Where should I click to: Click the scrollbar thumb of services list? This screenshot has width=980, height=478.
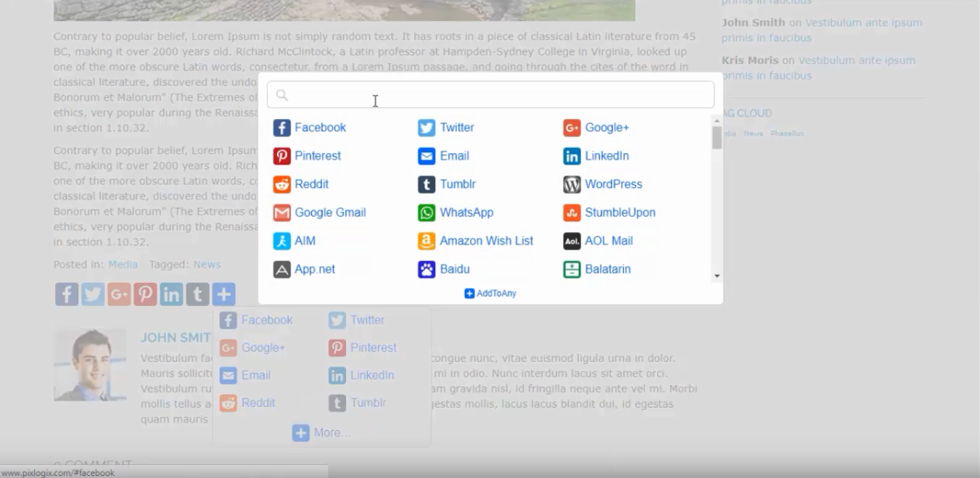coord(717,138)
